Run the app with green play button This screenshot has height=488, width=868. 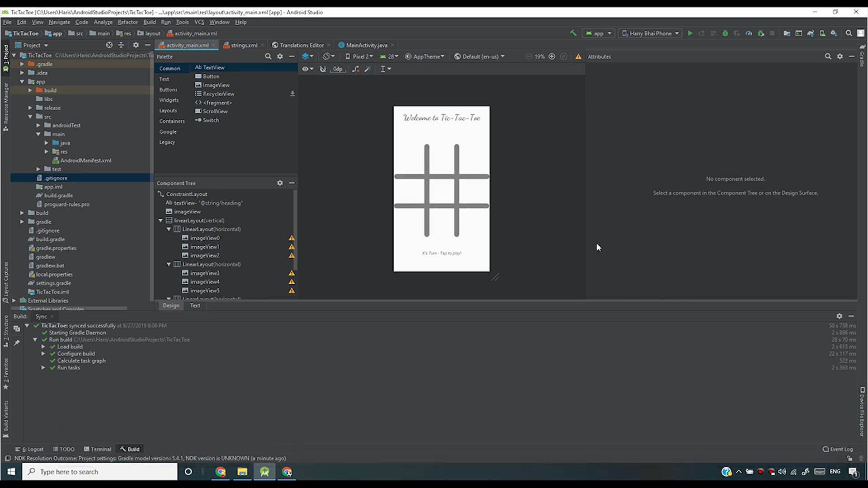[x=690, y=33]
